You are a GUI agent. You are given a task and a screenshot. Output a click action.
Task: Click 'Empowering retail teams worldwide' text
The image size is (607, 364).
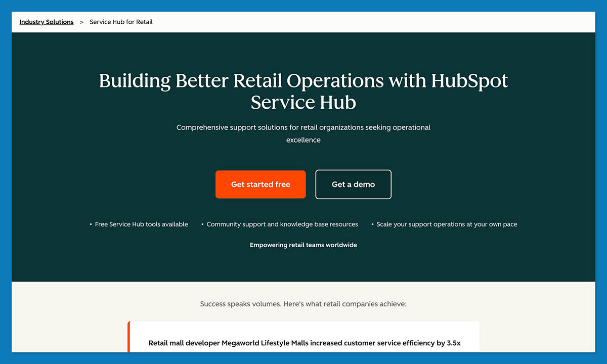click(303, 245)
